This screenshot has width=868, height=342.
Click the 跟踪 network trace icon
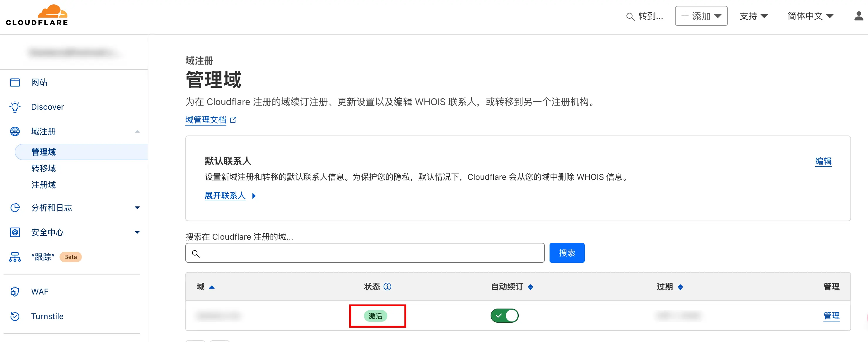15,257
